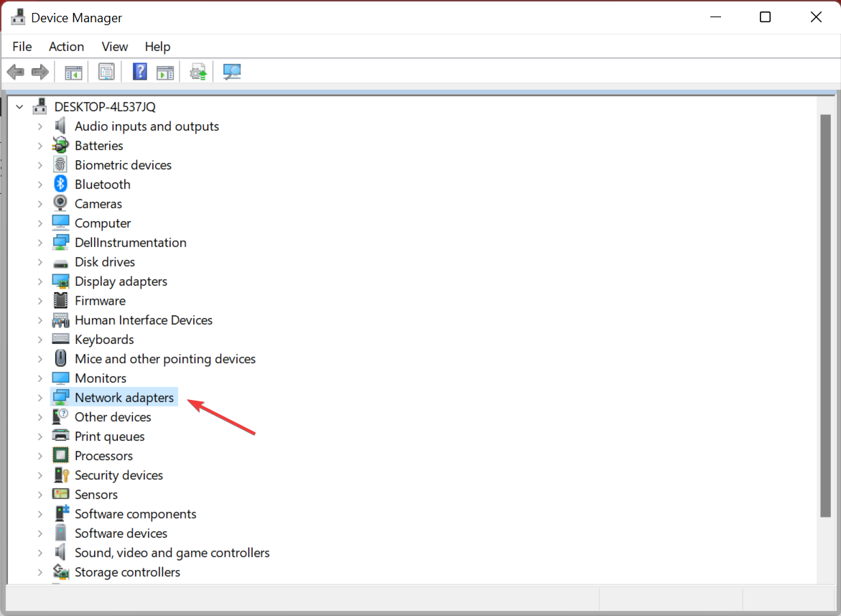Click the Batteries category icon
The image size is (841, 616).
pyautogui.click(x=60, y=145)
